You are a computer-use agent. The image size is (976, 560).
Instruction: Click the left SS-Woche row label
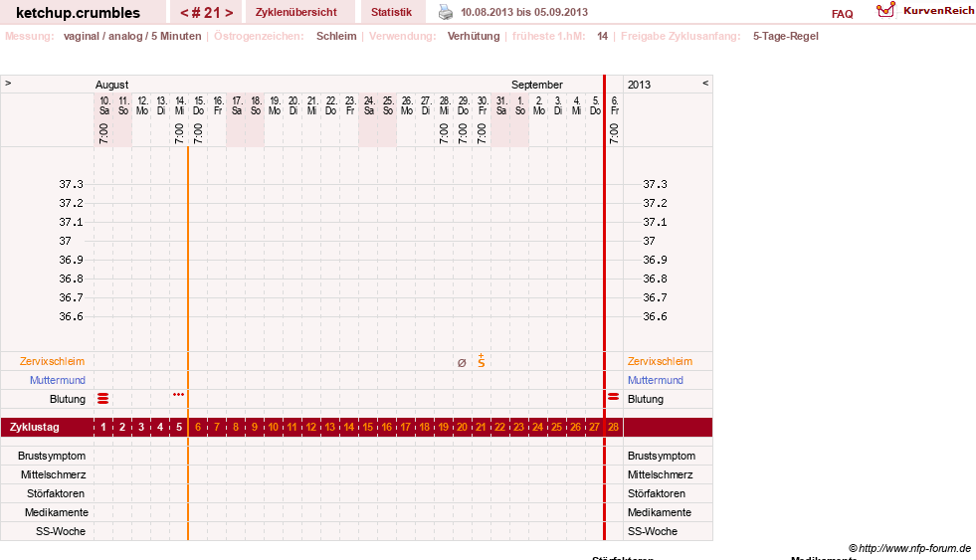tap(61, 531)
